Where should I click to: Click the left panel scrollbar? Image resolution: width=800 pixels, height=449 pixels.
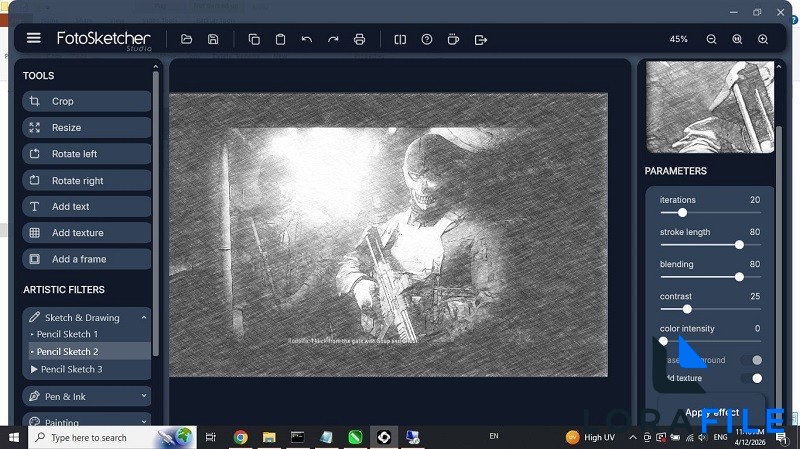(x=156, y=214)
